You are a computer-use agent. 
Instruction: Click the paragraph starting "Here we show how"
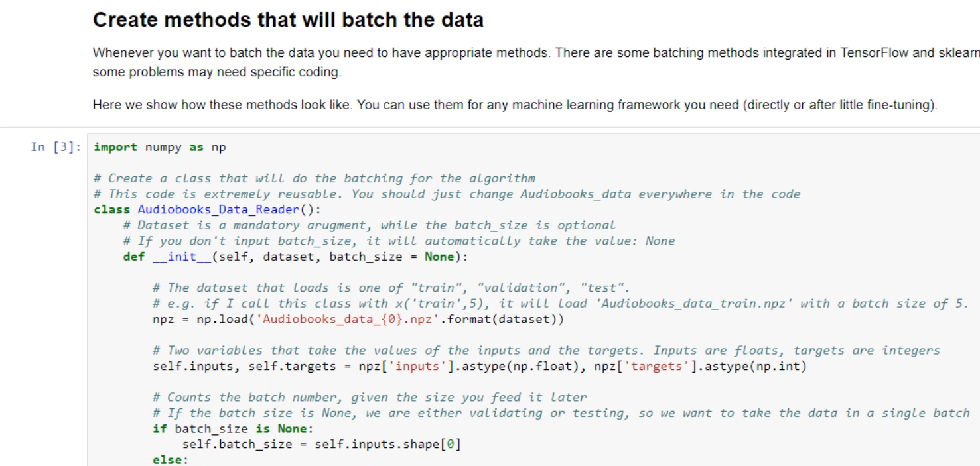pyautogui.click(x=514, y=105)
